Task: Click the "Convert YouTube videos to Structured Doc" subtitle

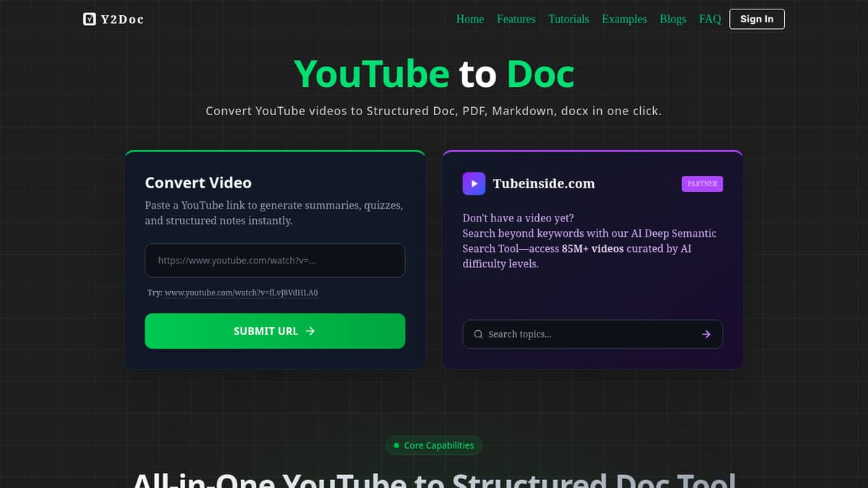Action: pos(434,112)
